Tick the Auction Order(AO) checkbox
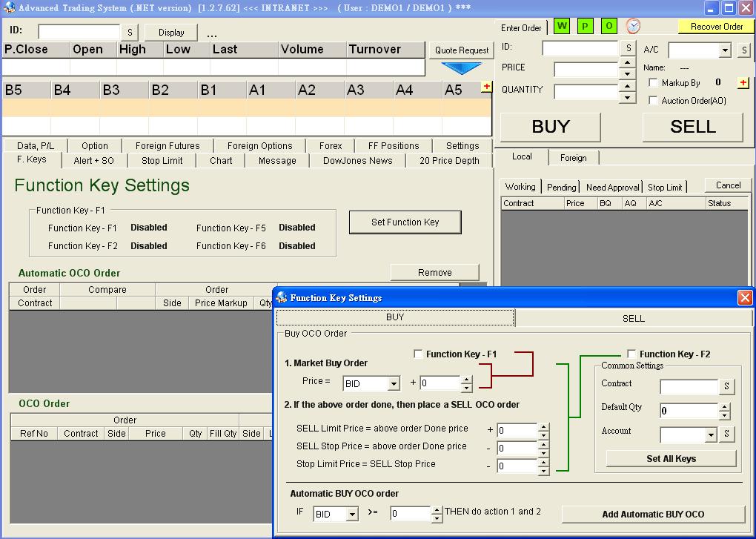This screenshot has height=539, width=756. click(x=653, y=101)
